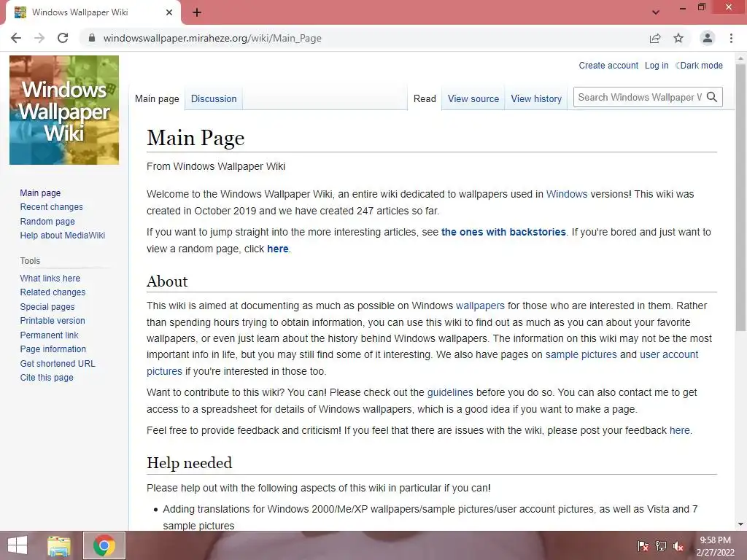Open the Chrome profile avatar icon

coord(708,38)
